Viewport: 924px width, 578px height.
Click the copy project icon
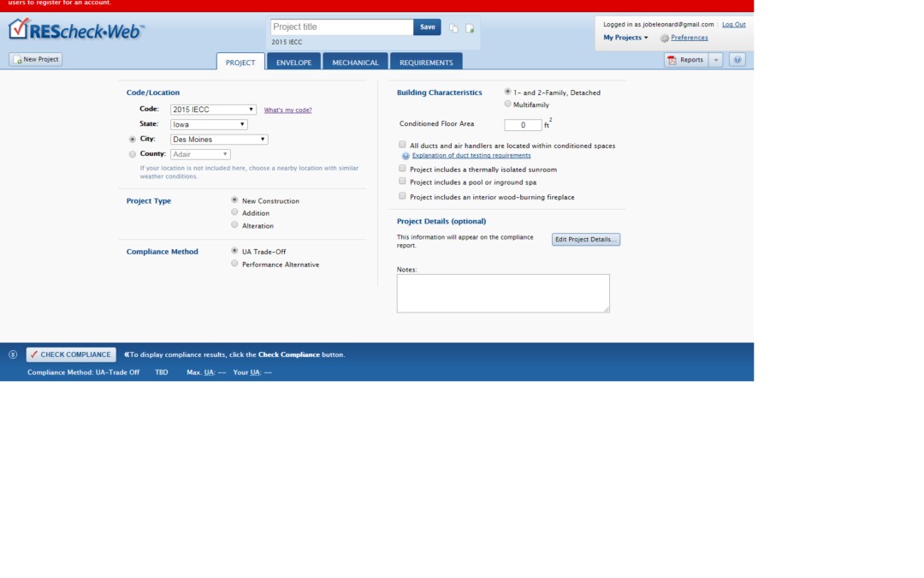(453, 28)
